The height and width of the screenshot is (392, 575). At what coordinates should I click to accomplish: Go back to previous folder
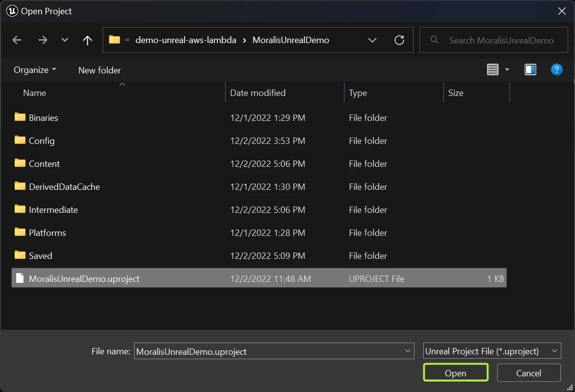pyautogui.click(x=17, y=40)
